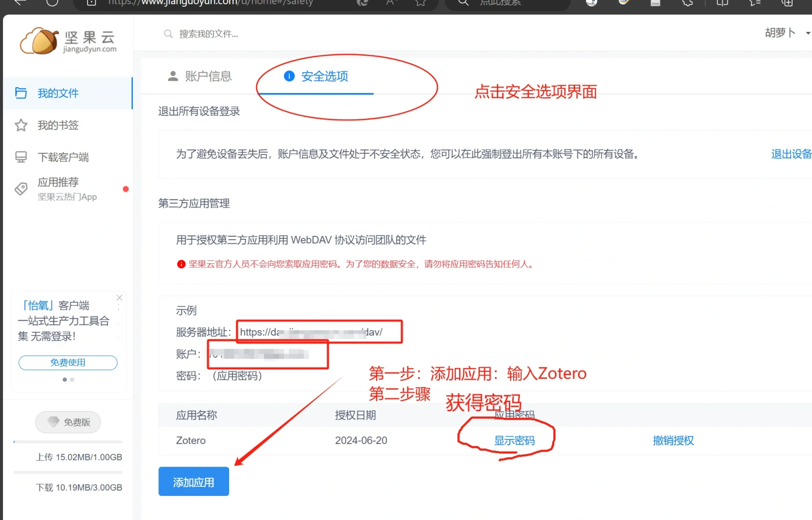The height and width of the screenshot is (520, 812).
Task: Open 我的书签 star icon in sidebar
Action: coord(21,125)
